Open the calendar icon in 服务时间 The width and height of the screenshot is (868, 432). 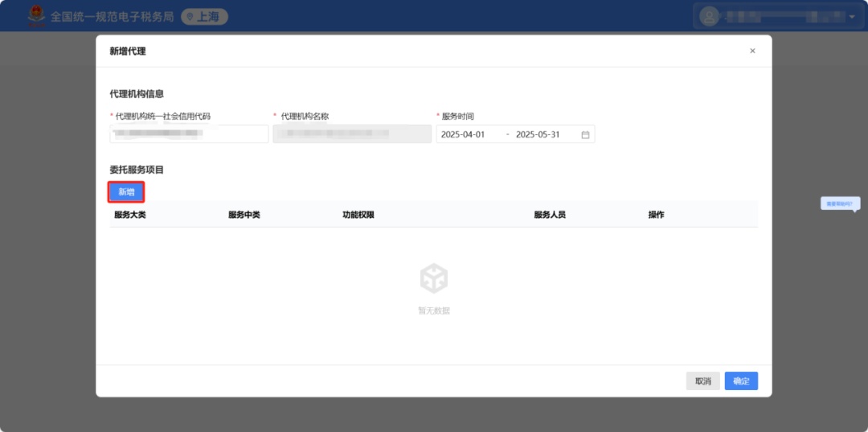pyautogui.click(x=585, y=134)
